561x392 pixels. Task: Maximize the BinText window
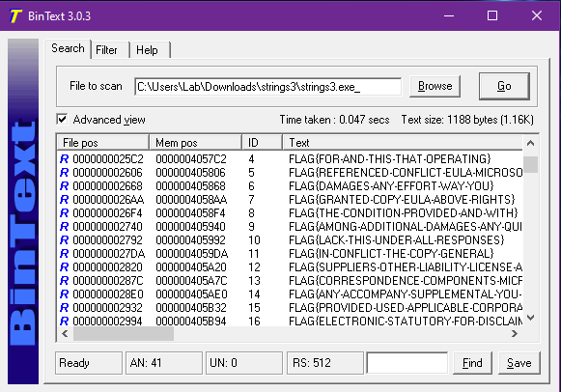[x=492, y=15]
